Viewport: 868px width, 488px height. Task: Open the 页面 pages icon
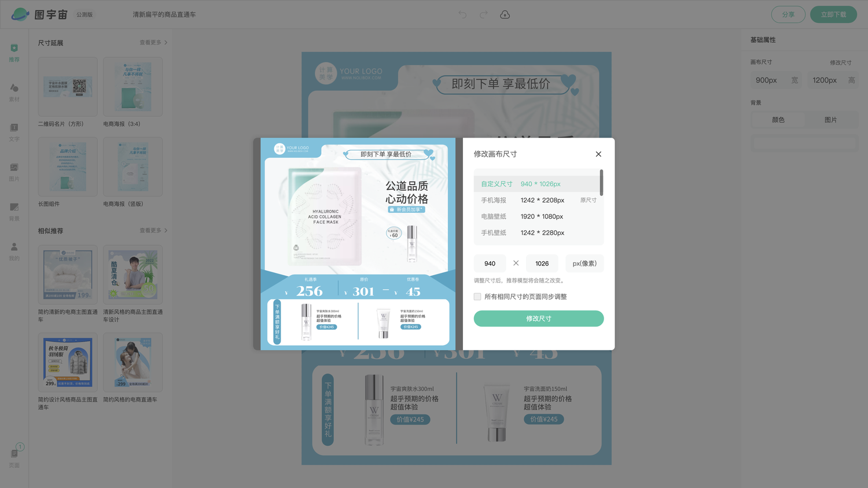14,457
